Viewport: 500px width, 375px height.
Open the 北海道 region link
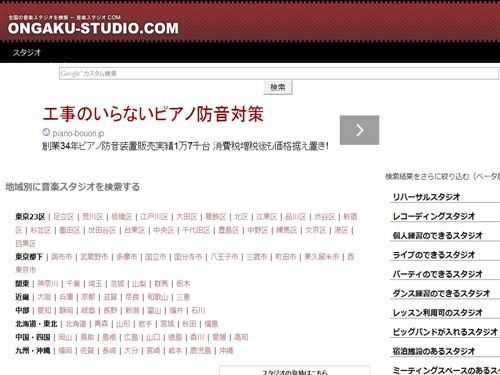pos(76,324)
